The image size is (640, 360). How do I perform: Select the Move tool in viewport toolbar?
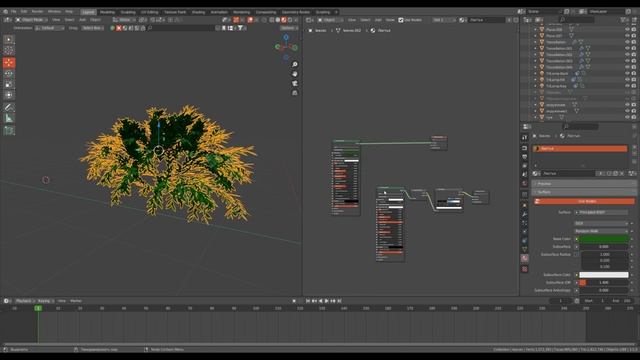[9, 62]
